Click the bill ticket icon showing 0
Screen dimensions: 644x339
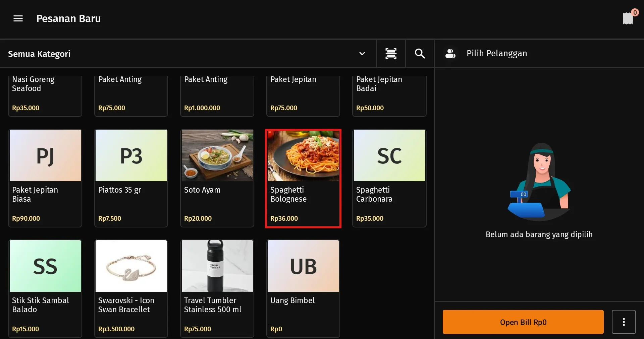click(627, 18)
